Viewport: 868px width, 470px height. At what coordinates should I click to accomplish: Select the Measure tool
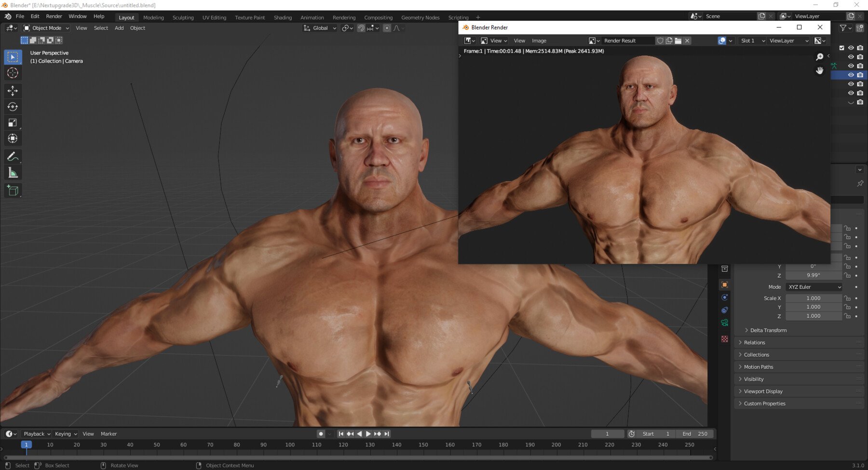(x=13, y=172)
